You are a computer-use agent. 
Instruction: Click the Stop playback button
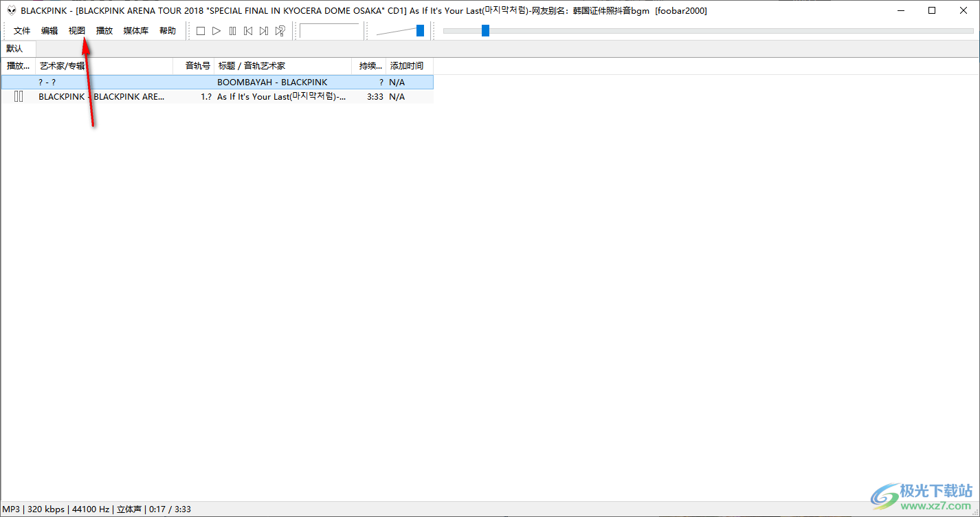pyautogui.click(x=201, y=31)
